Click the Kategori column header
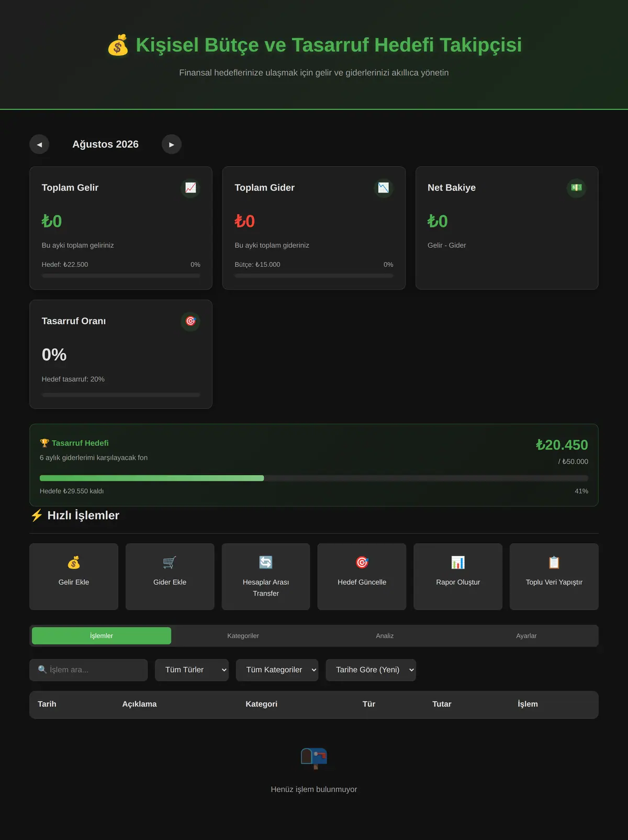Image resolution: width=628 pixels, height=840 pixels. (x=262, y=704)
